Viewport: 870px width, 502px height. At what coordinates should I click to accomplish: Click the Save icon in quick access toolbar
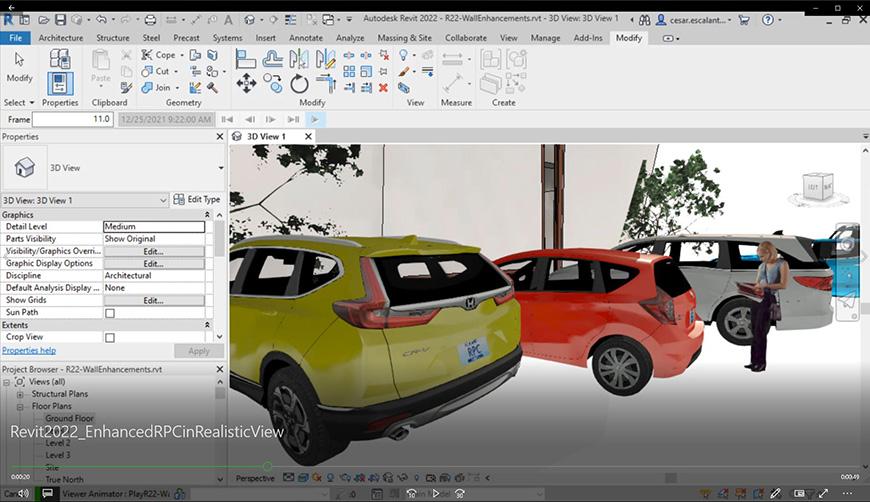pos(60,20)
